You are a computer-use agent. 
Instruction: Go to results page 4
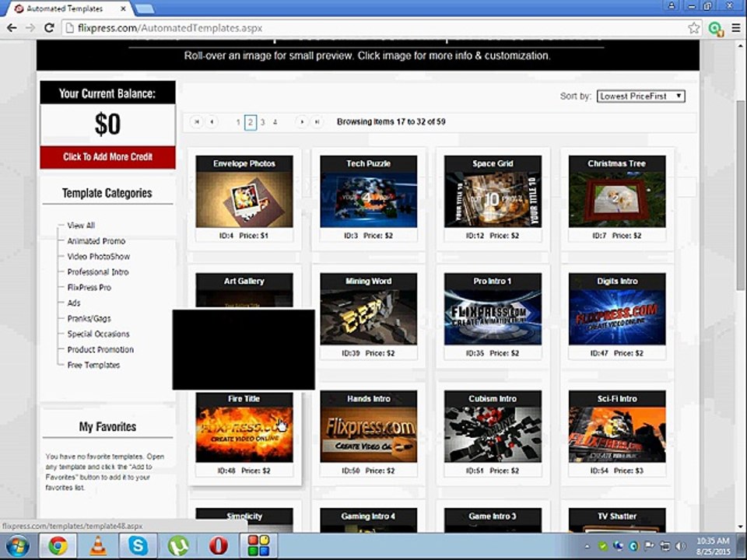[275, 122]
